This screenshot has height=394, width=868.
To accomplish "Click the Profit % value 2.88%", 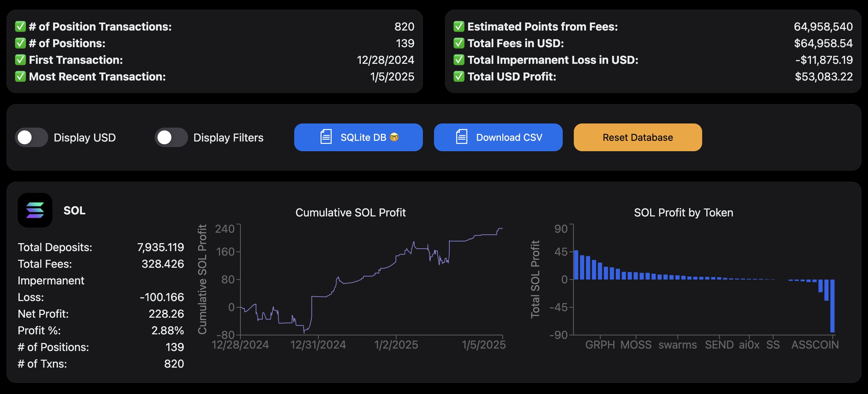I will coord(168,331).
